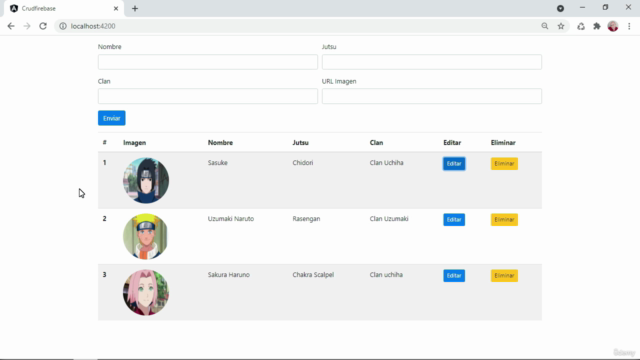640x360 pixels.
Task: Minimize the Chrome window
Action: click(582, 7)
